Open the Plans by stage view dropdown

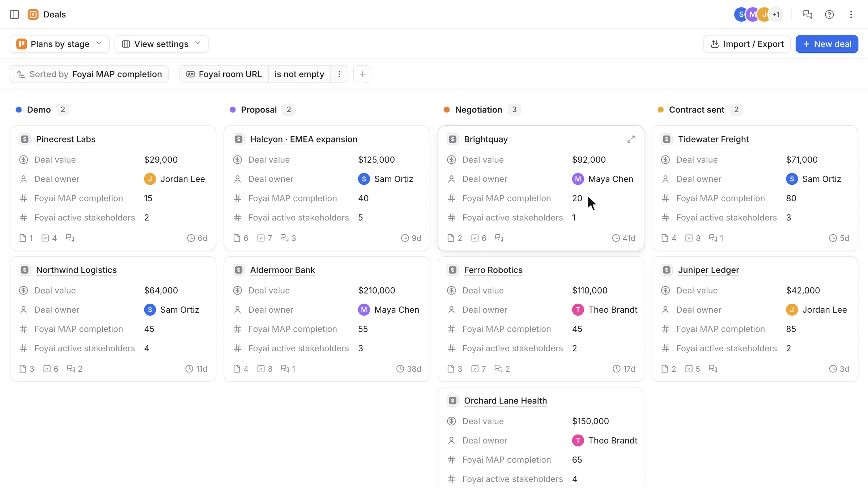60,44
